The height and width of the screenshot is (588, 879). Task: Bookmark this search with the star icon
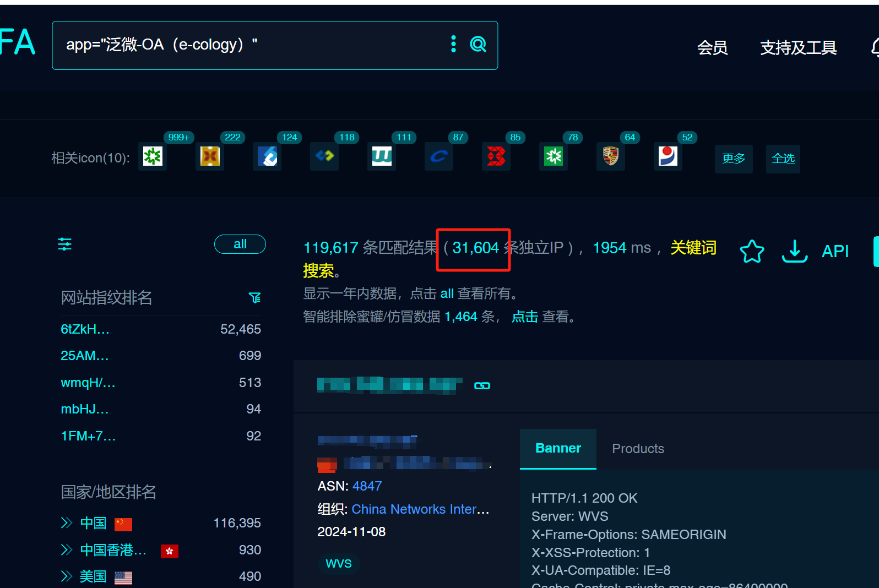tap(752, 251)
